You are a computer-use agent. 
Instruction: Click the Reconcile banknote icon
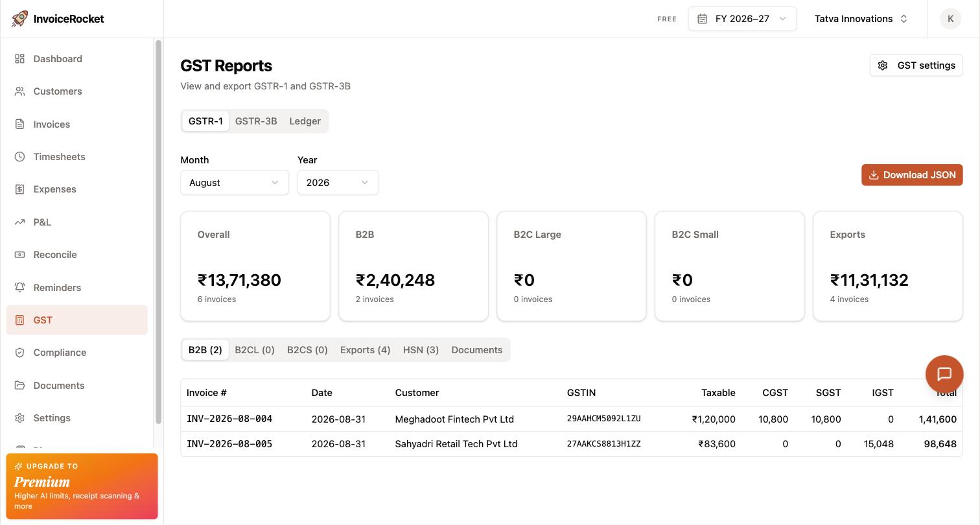(20, 255)
